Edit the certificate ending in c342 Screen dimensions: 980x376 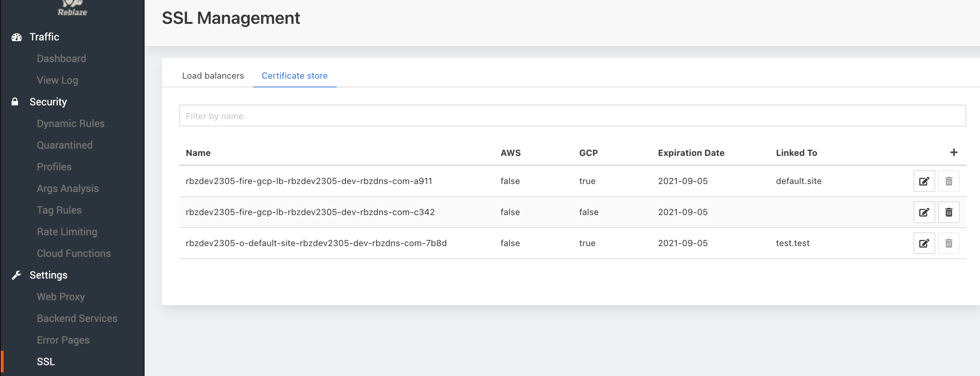coord(924,212)
